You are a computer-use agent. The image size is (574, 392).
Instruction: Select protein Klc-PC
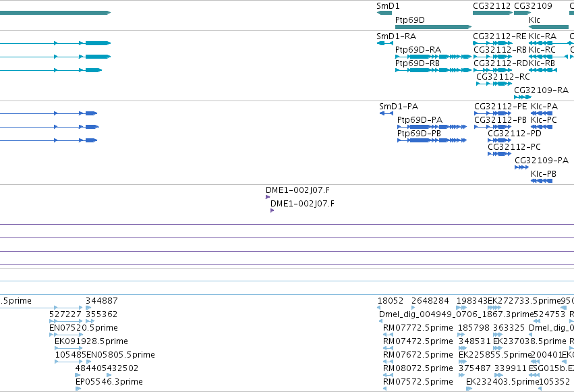542,127
